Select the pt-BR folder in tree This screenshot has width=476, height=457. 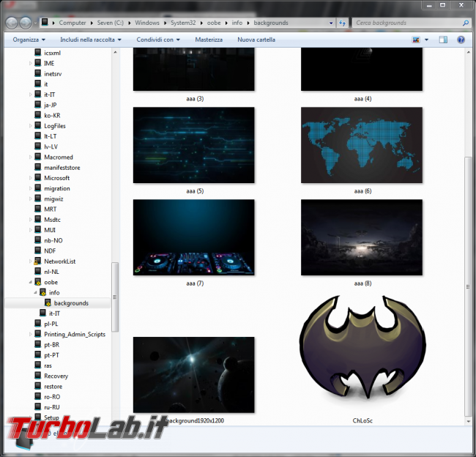[x=51, y=345]
